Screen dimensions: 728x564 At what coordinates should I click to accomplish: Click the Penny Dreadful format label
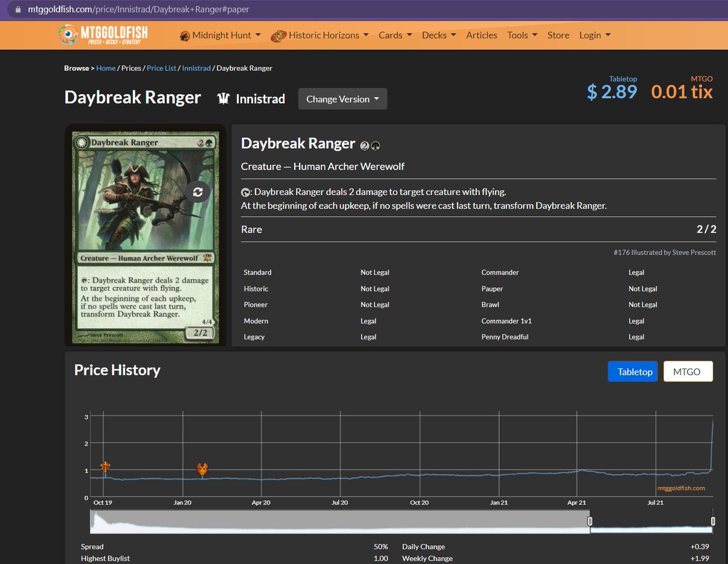pos(505,337)
